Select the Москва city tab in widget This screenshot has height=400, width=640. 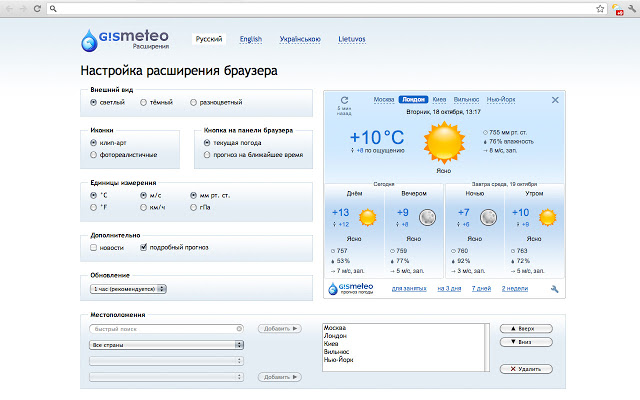pos(384,100)
